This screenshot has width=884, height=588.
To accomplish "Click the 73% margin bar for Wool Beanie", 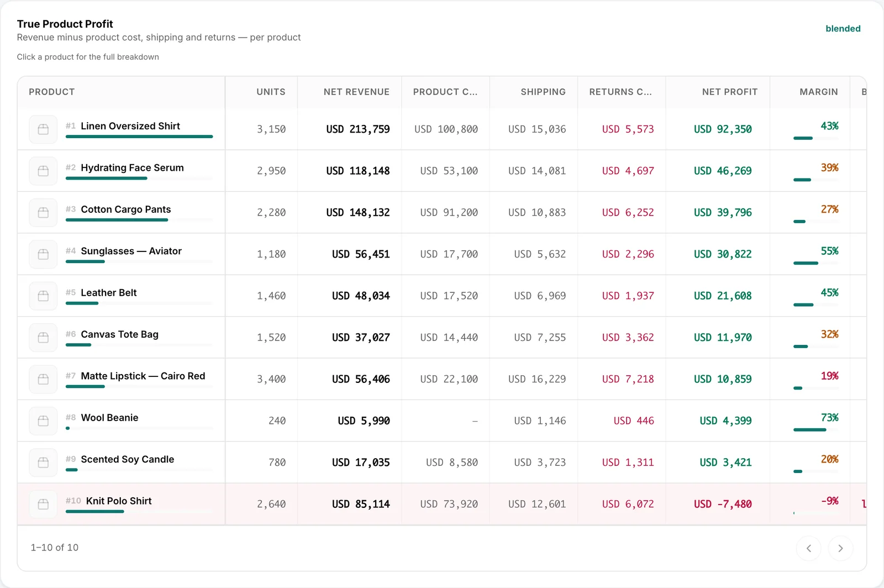I will click(x=815, y=429).
